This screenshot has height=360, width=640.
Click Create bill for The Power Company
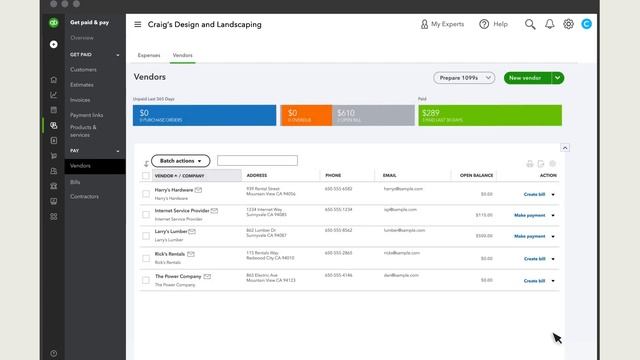[534, 281]
